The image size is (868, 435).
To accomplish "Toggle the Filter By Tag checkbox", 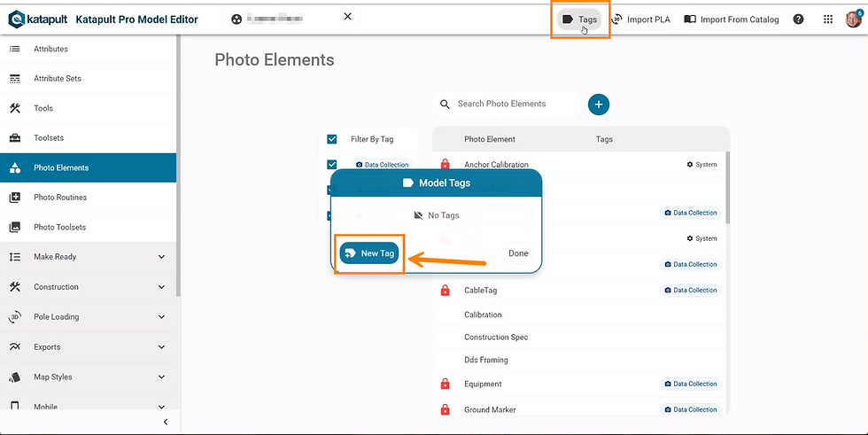I will pos(332,139).
